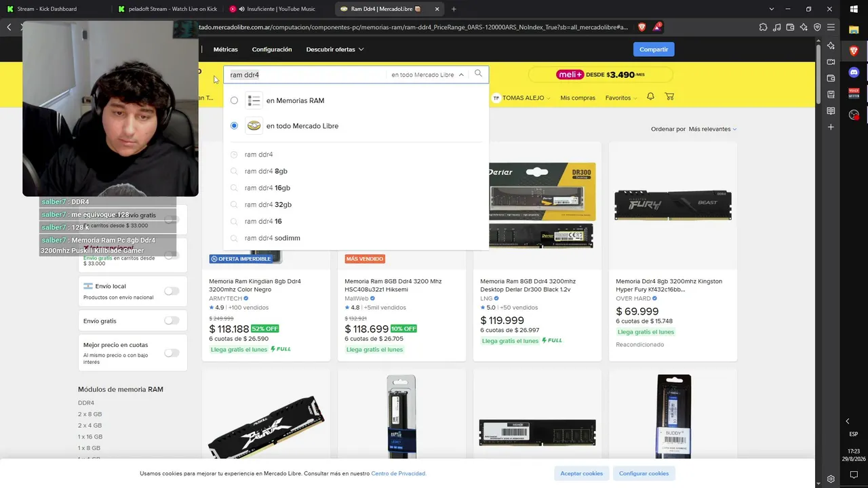This screenshot has height=488, width=868.
Task: Open the 'Centro de Privacidad' link
Action: pyautogui.click(x=399, y=473)
